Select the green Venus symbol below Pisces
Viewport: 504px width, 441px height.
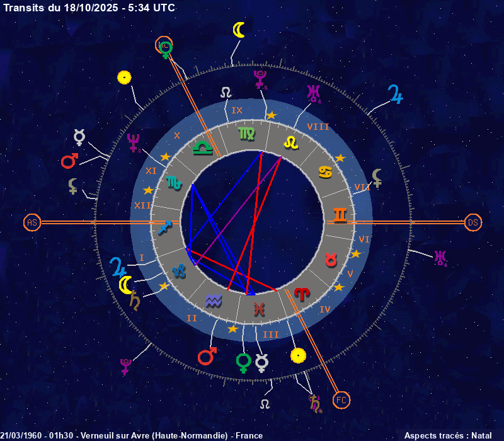[x=243, y=362]
